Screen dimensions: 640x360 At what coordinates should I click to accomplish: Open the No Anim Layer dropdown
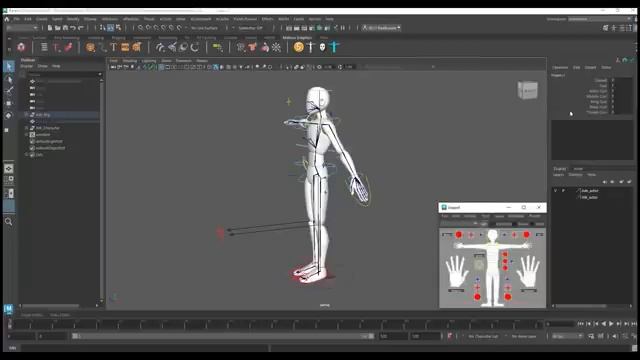click(x=524, y=336)
